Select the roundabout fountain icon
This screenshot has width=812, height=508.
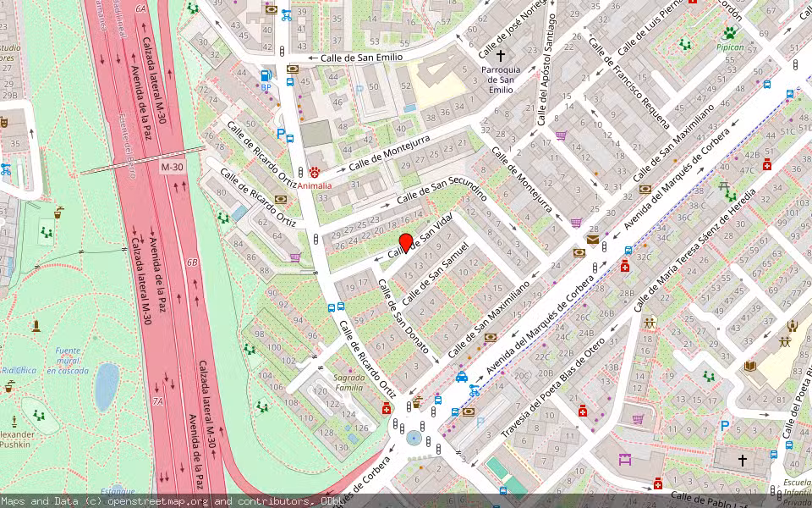pyautogui.click(x=414, y=439)
